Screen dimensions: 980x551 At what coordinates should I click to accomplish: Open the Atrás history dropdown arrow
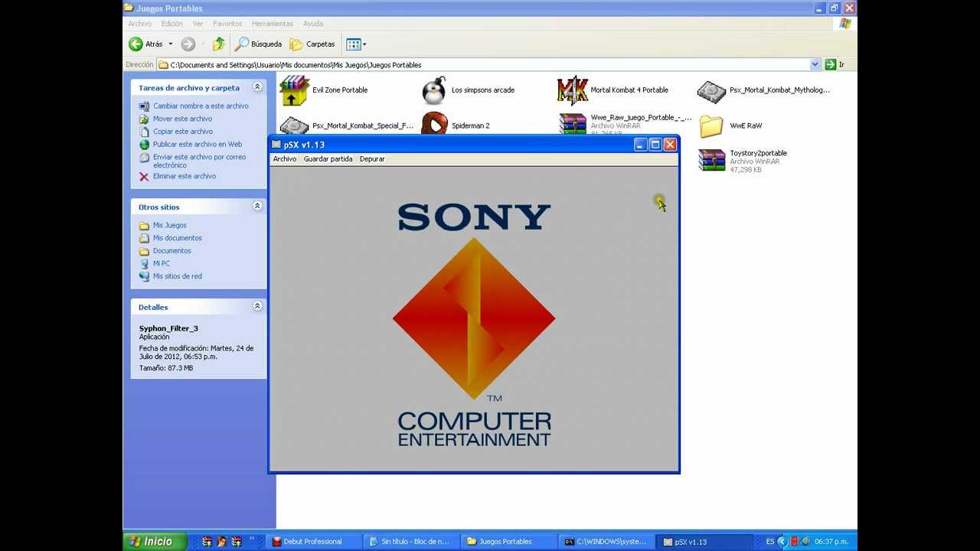pyautogui.click(x=170, y=44)
